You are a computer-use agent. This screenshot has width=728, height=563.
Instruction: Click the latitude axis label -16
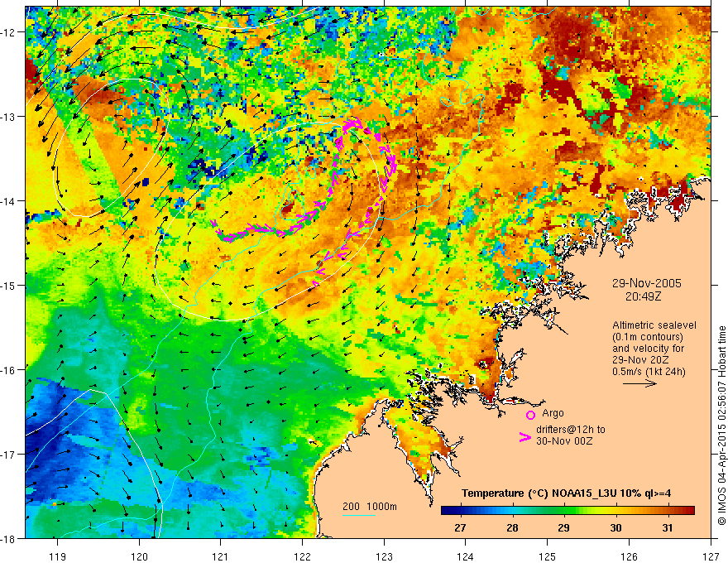9,370
